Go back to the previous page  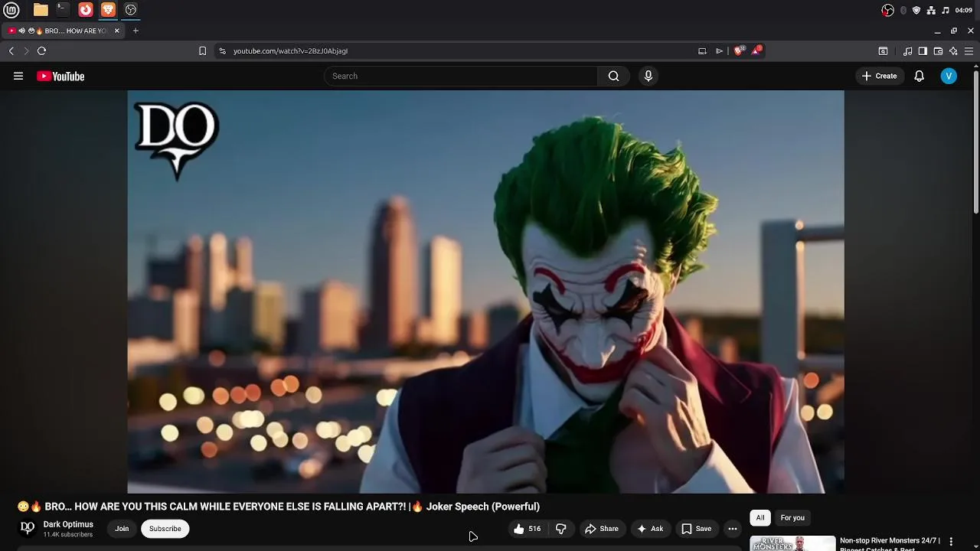click(11, 51)
